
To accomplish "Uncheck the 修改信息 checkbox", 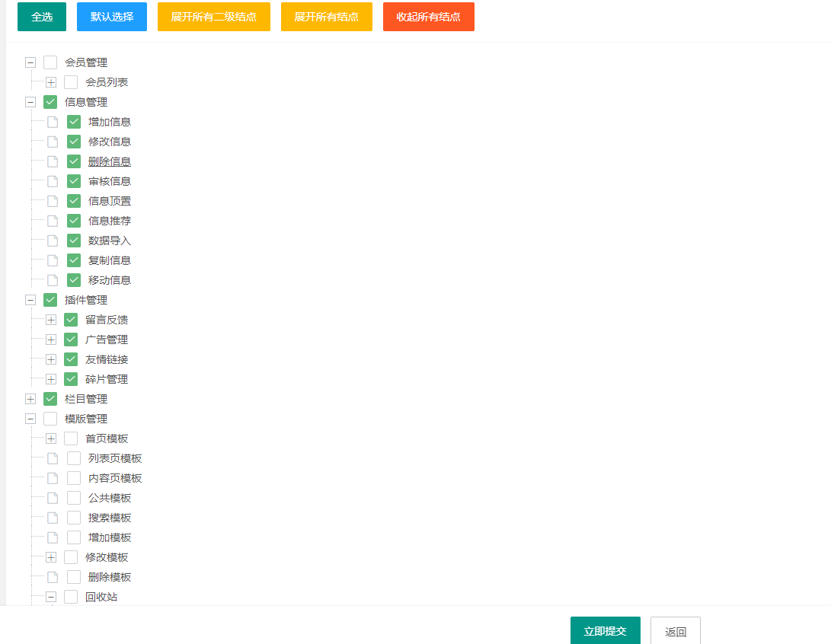I will point(74,142).
